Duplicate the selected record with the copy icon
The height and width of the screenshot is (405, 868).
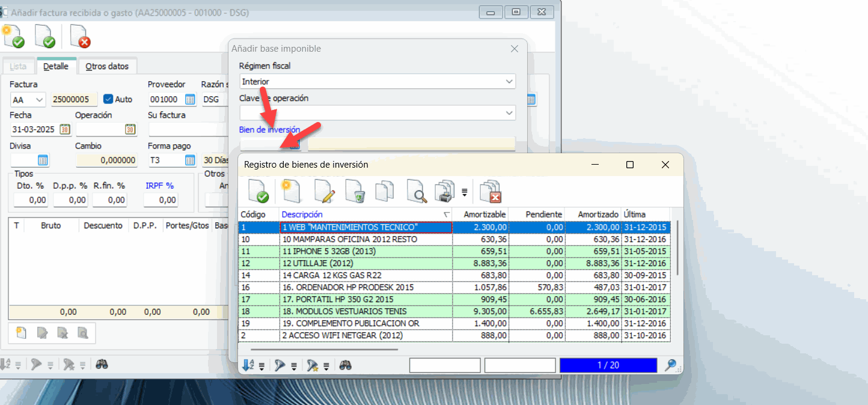tap(384, 190)
